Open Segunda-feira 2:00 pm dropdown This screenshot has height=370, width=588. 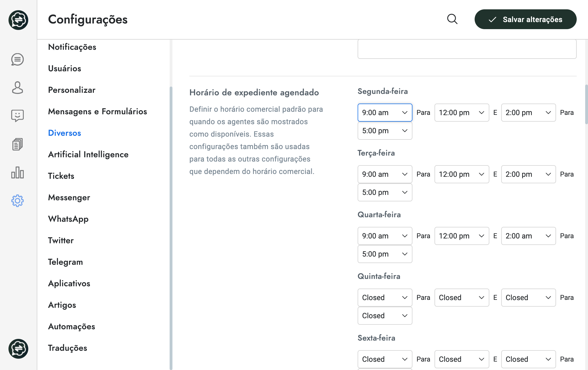[x=528, y=113]
